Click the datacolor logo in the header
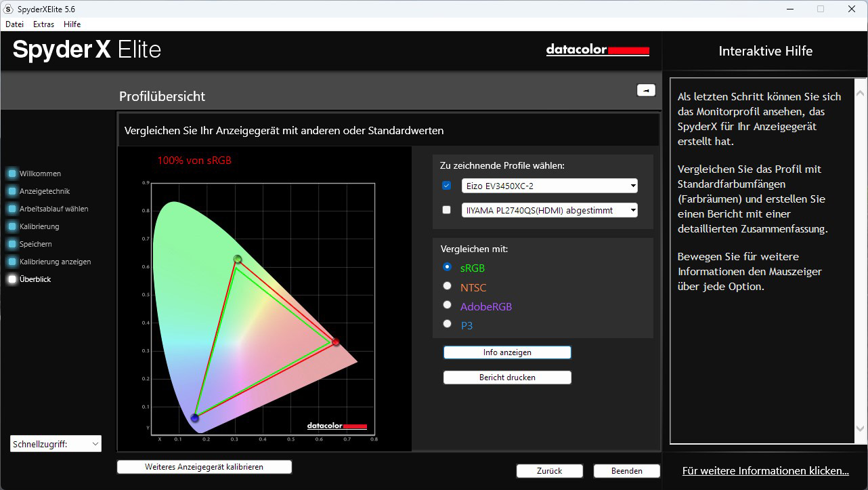868x490 pixels. pos(598,50)
